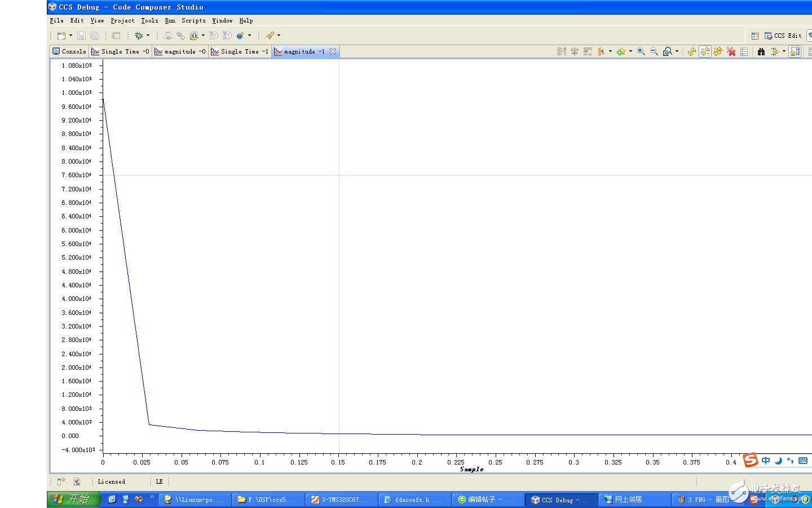The width and height of the screenshot is (812, 508).
Task: Open the fdacoefs.h taskbar window
Action: (x=414, y=500)
